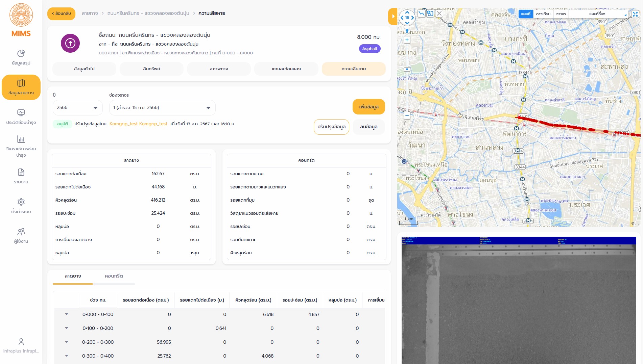Click the purple up-arrow road icon
This screenshot has width=643, height=364.
70,43
